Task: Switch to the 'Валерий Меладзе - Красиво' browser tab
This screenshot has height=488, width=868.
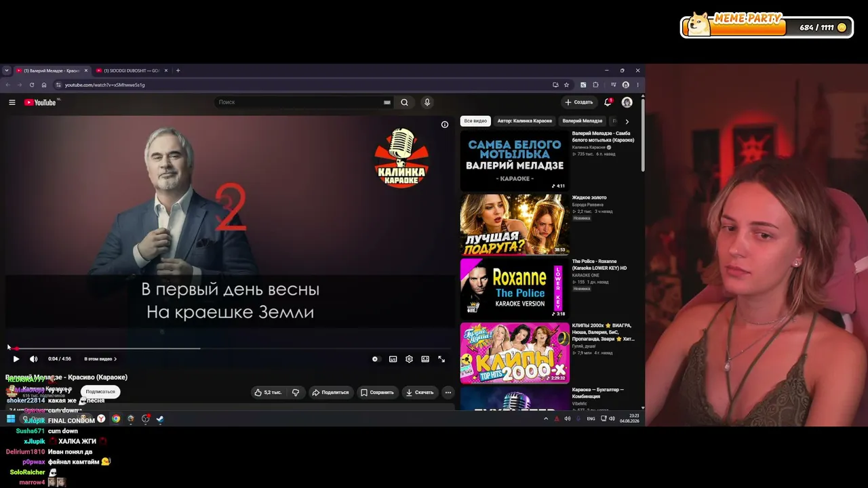Action: pos(53,70)
